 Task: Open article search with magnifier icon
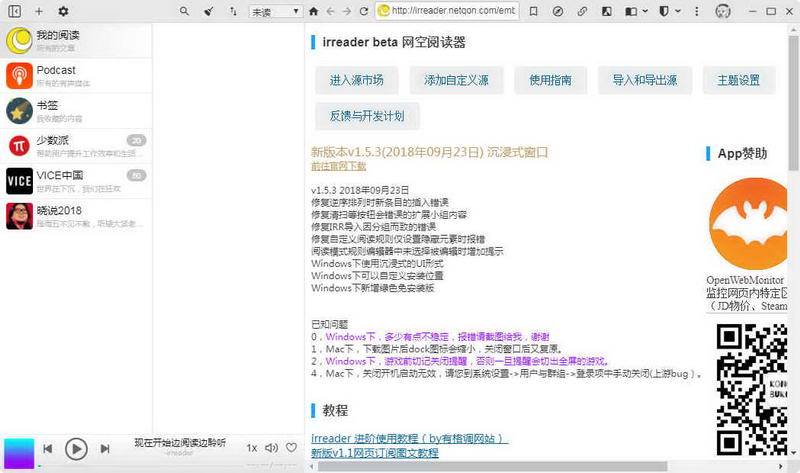pos(184,11)
